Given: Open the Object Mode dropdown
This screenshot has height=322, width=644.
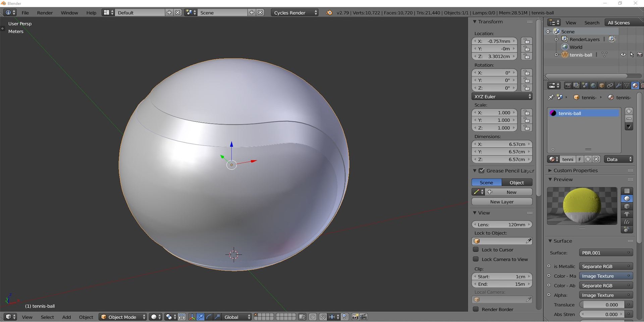Looking at the screenshot, I should [123, 317].
